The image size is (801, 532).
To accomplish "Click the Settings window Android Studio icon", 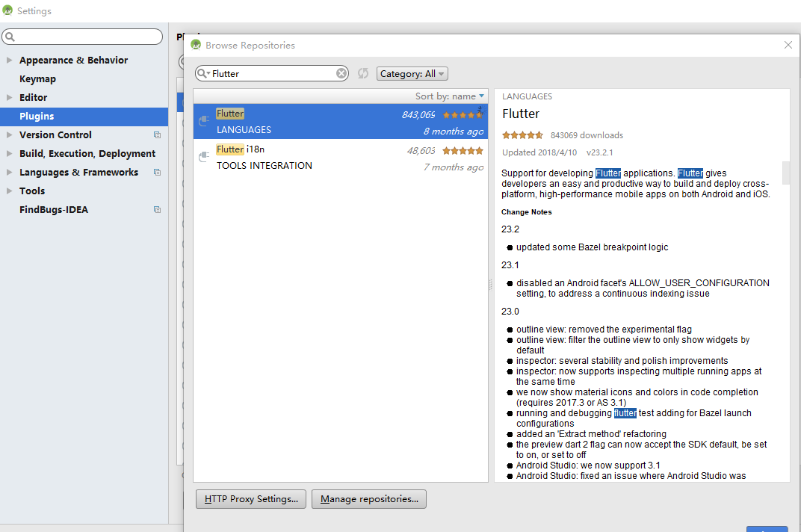I will [x=7, y=10].
